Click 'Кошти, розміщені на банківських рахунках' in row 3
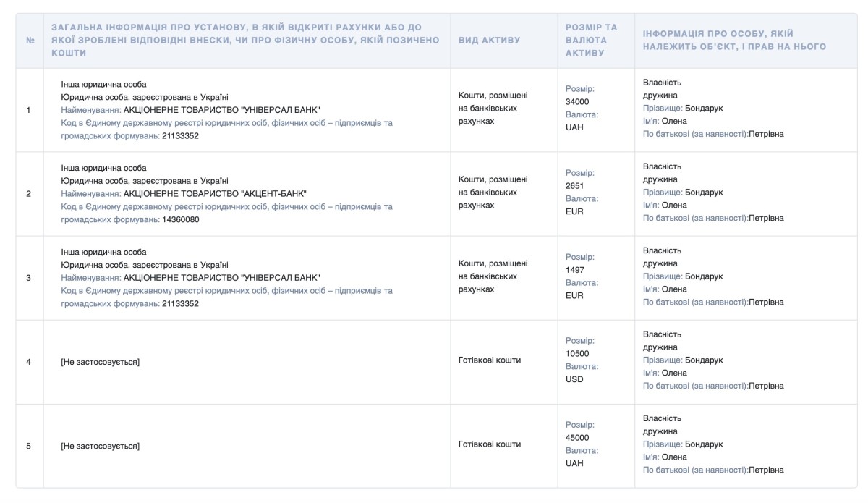 click(x=493, y=276)
